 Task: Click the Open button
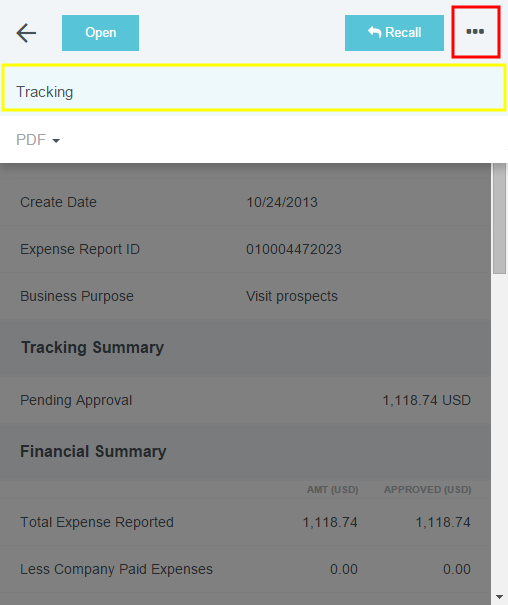[x=100, y=33]
